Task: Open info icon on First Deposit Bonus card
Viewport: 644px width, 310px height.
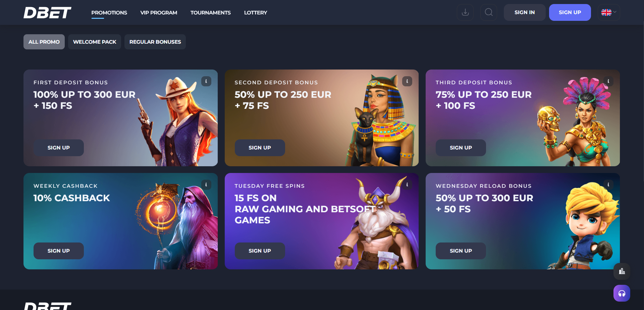Action: click(x=206, y=81)
